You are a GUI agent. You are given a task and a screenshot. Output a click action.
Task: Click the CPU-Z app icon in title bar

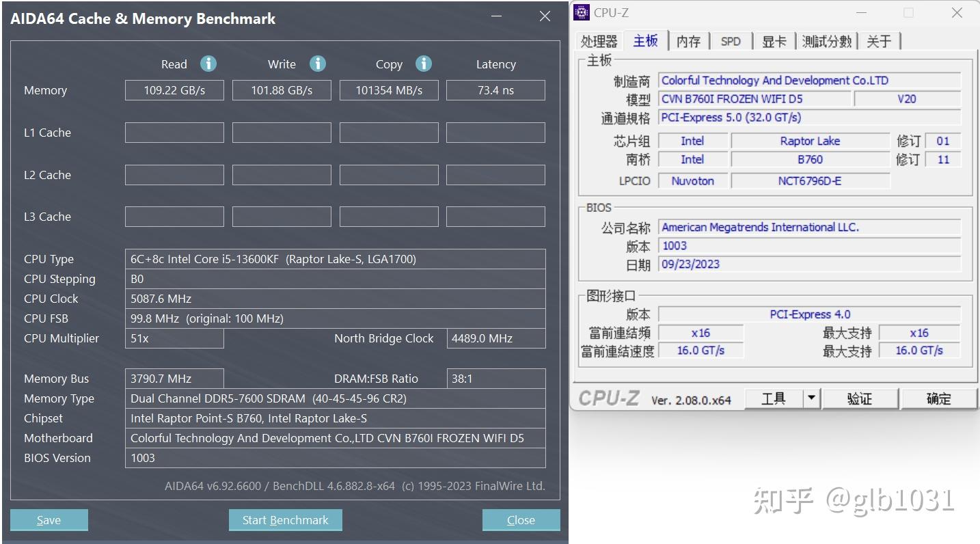pos(582,12)
